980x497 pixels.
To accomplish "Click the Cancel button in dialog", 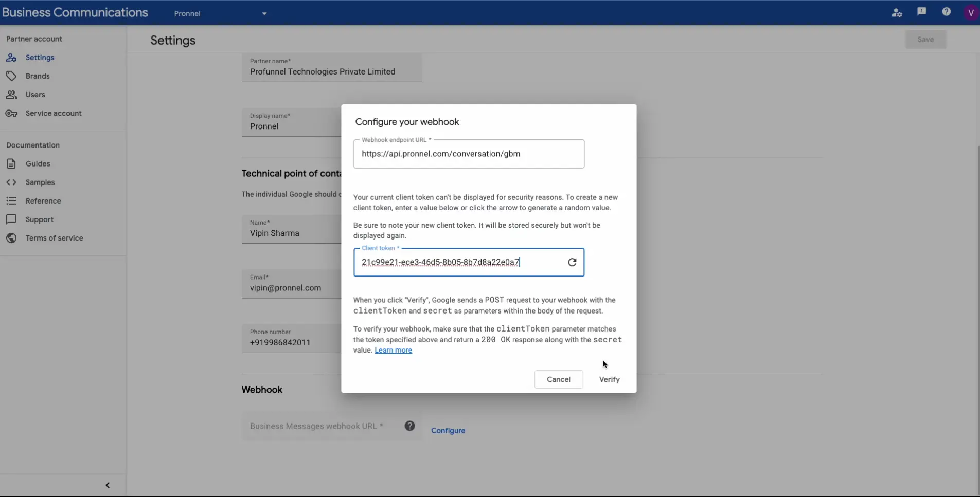I will [x=558, y=379].
